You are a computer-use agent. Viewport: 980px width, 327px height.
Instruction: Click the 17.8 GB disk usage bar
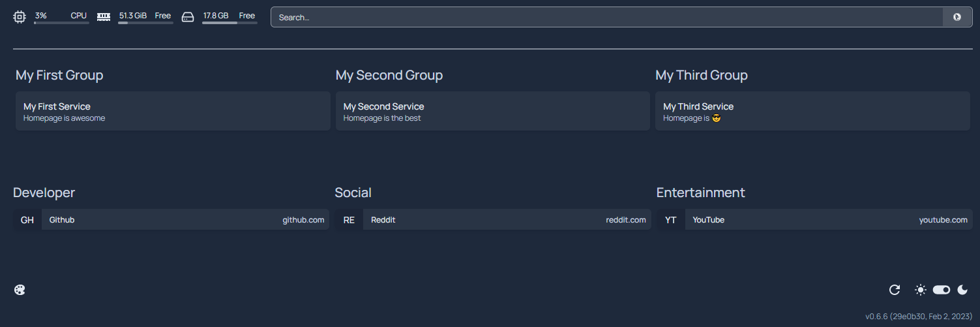pos(230,23)
